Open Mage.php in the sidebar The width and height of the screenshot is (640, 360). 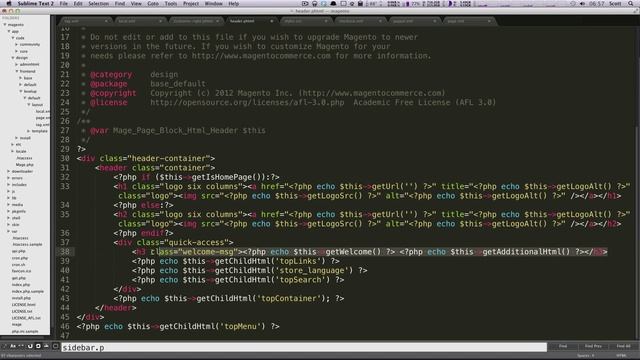pyautogui.click(x=25, y=164)
